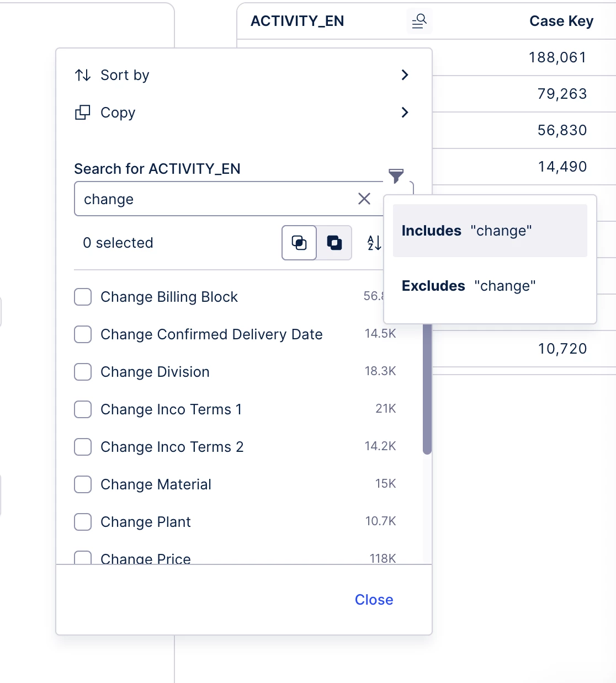Image resolution: width=616 pixels, height=683 pixels.
Task: Click the column search icon beside ACTIVITY_EN
Action: [419, 22]
